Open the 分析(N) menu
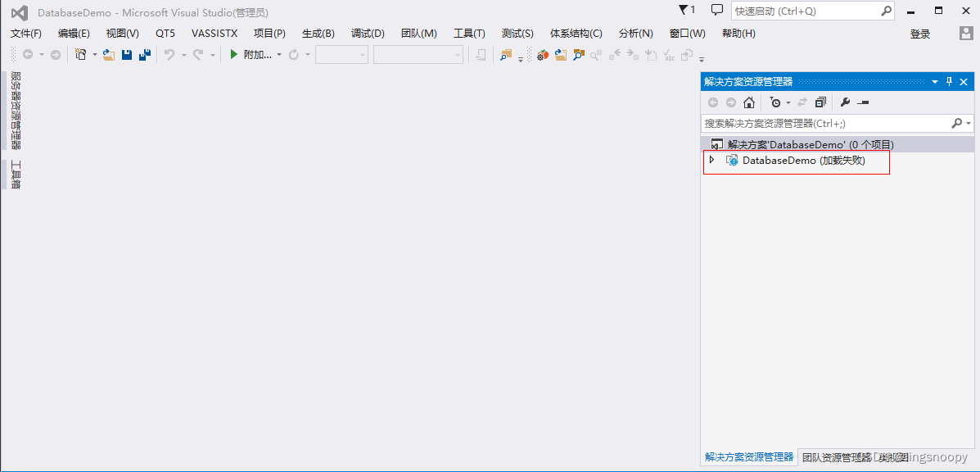This screenshot has height=472, width=980. (x=635, y=34)
